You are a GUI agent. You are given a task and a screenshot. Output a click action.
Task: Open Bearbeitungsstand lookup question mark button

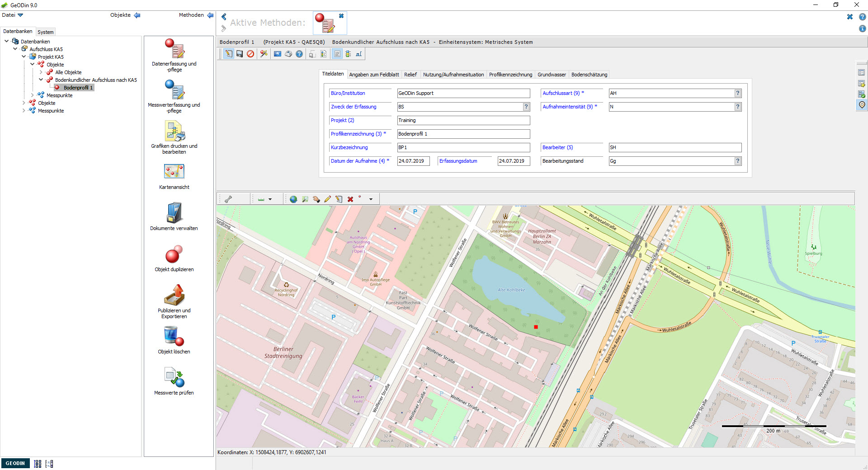click(x=738, y=161)
